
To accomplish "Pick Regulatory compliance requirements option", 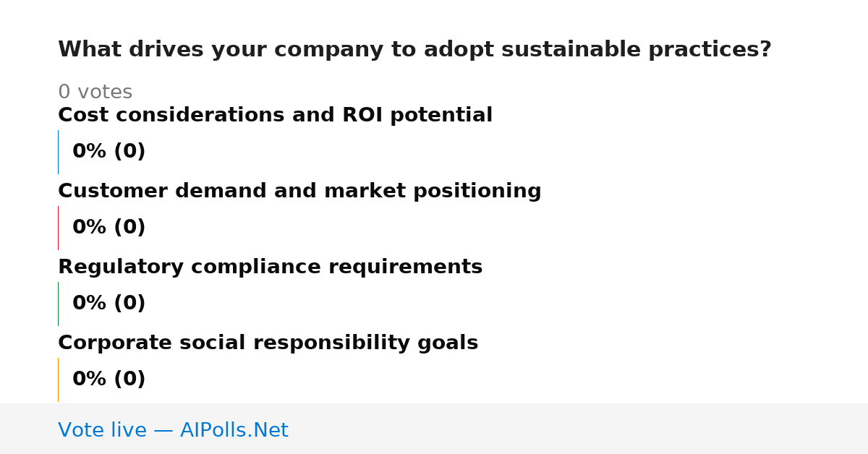I will (270, 267).
